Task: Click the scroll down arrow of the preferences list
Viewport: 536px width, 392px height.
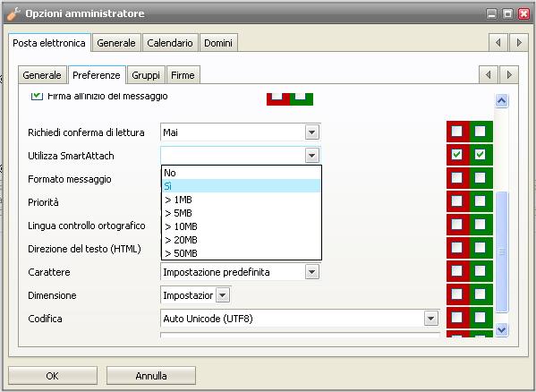Action: pyautogui.click(x=501, y=330)
